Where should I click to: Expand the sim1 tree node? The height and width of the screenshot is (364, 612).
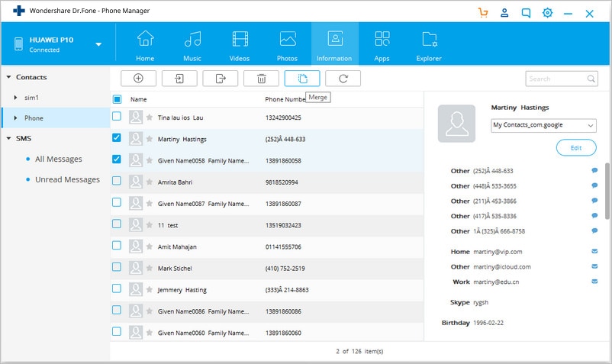(15, 98)
